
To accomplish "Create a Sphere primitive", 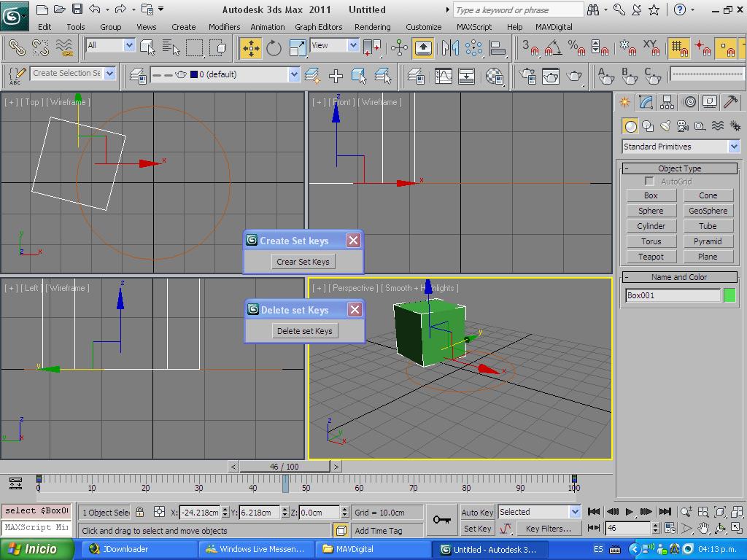I will point(651,211).
